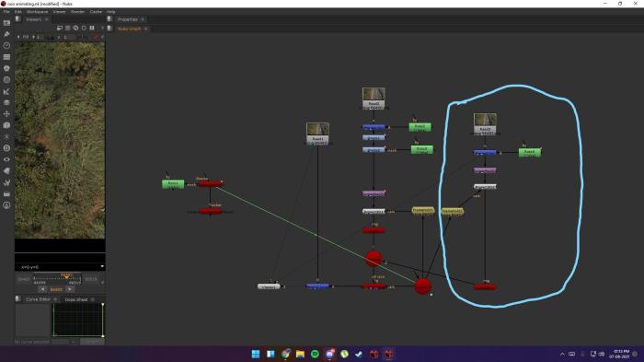Image resolution: width=644 pixels, height=362 pixels.
Task: Open the 3D nodes cube icon
Action: [6, 125]
